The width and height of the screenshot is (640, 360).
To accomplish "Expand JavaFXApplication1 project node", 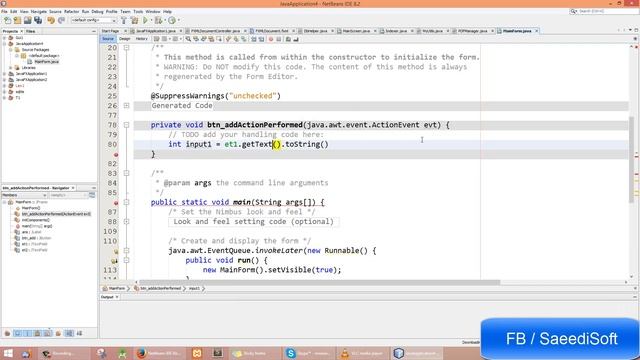I will [4, 74].
